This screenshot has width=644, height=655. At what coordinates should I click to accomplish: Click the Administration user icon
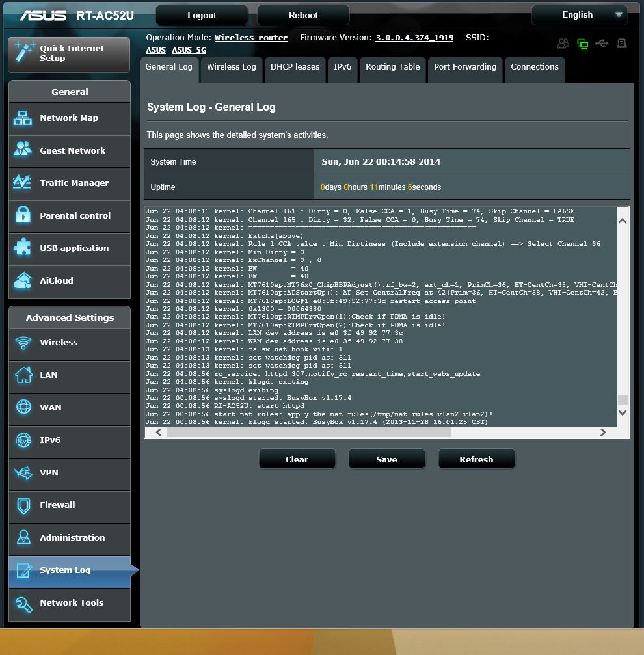[x=24, y=537]
